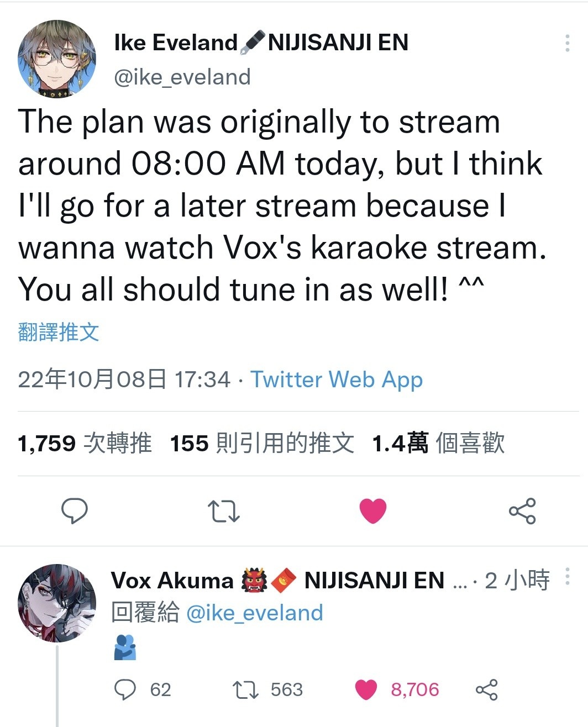
Task: Share Ike Eveland's tweet
Action: pyautogui.click(x=522, y=510)
